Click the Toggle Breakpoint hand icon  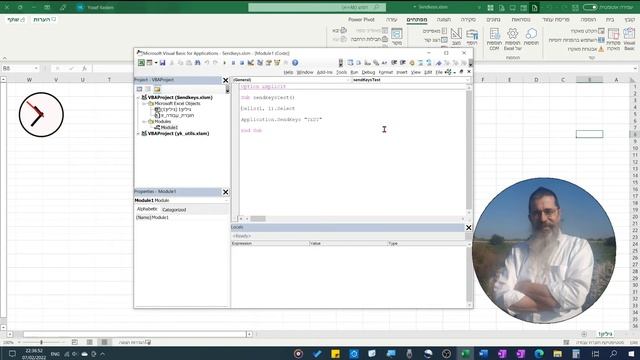click(x=412, y=63)
